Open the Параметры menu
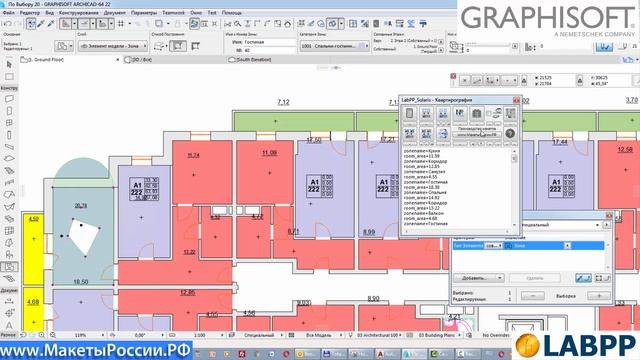Viewport: 640px width, 360px height. pos(144,13)
